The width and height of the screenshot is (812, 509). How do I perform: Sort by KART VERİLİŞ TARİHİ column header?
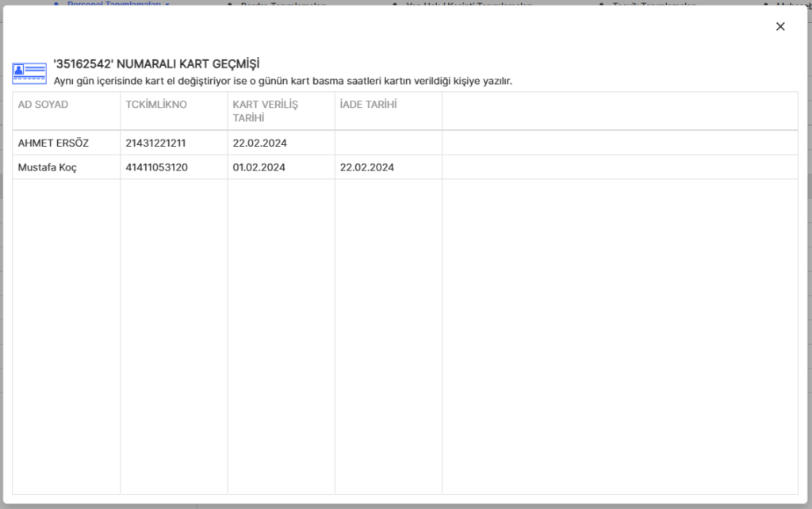tap(265, 111)
